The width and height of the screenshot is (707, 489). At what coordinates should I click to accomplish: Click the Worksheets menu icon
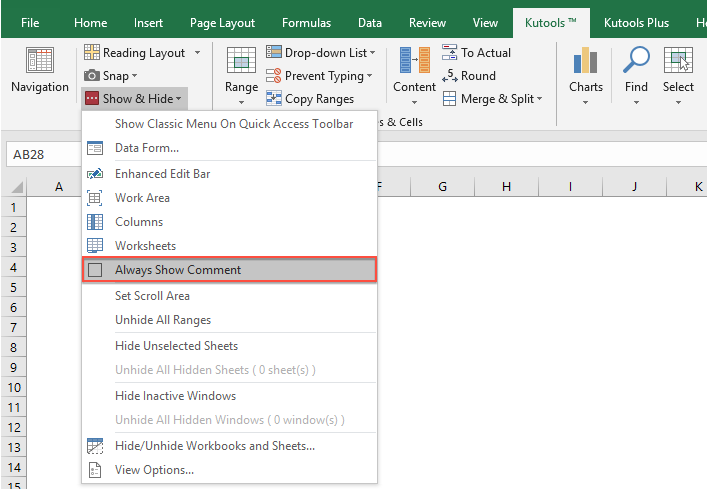(x=95, y=246)
